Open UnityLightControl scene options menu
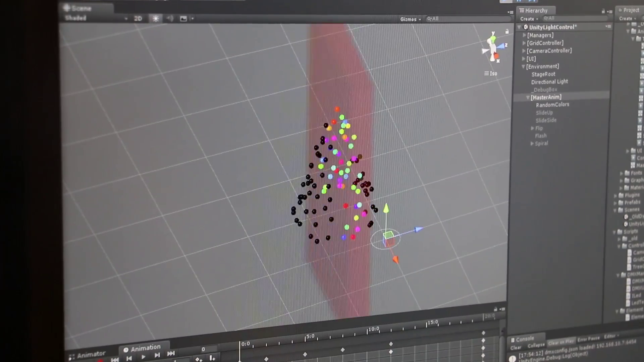644x362 pixels. click(x=608, y=26)
